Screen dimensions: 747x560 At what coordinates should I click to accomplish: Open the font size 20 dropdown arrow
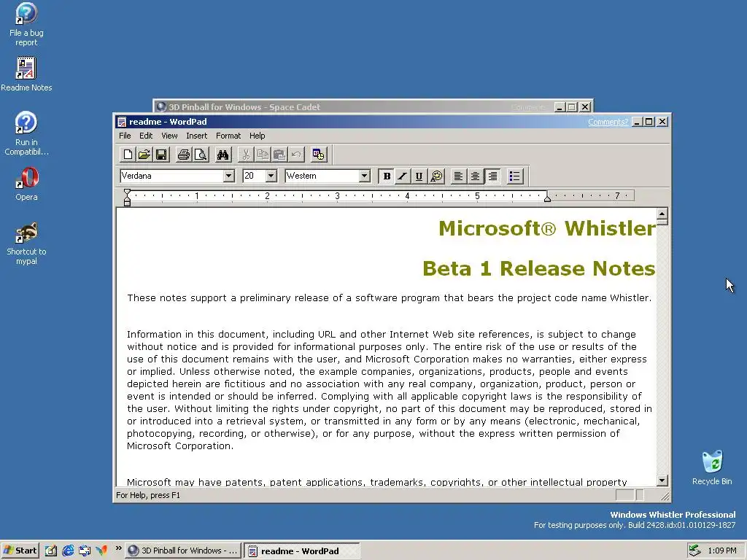click(271, 176)
